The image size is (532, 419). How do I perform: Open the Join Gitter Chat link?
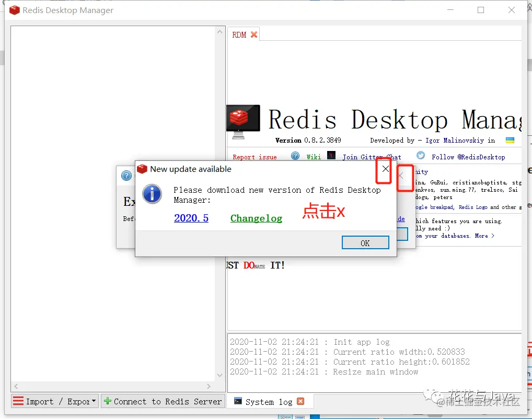tap(372, 157)
